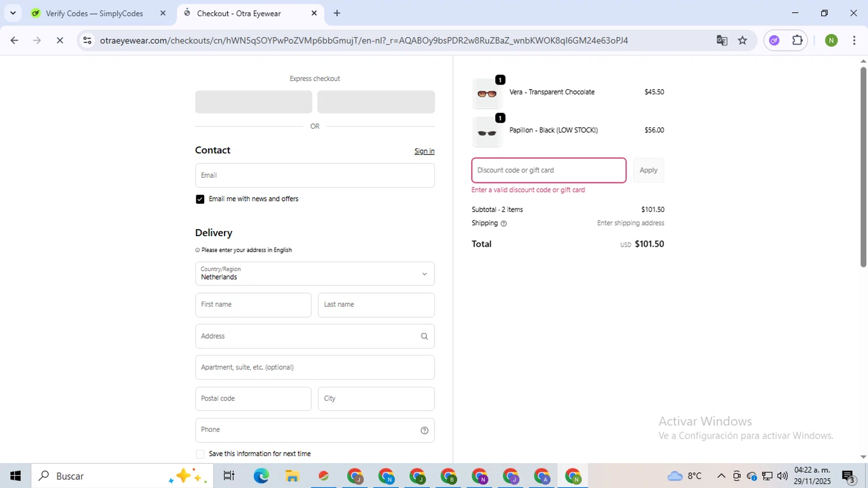868x488 pixels.
Task: Select the Checkout - Otra Eyewear tab
Action: click(238, 13)
